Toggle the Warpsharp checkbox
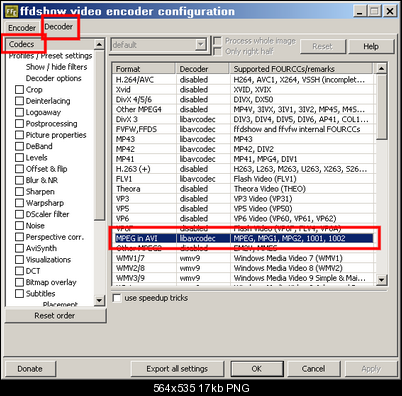 [x=20, y=203]
